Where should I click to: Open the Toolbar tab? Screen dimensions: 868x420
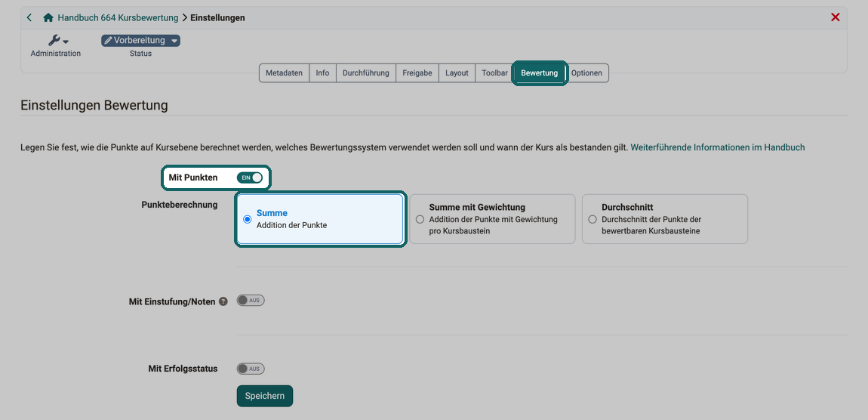click(x=494, y=73)
